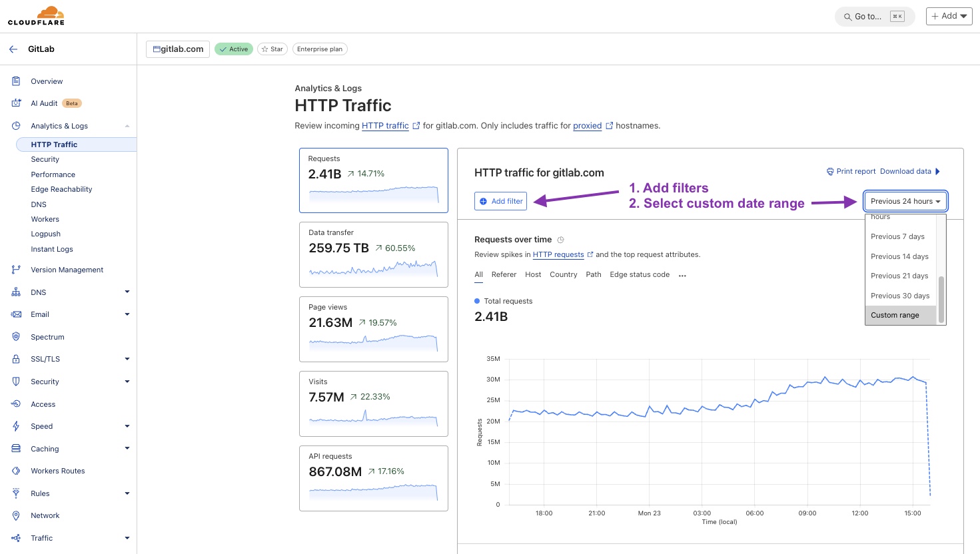Open the Previous 24 hours dropdown
This screenshot has width=980, height=554.
[905, 201]
